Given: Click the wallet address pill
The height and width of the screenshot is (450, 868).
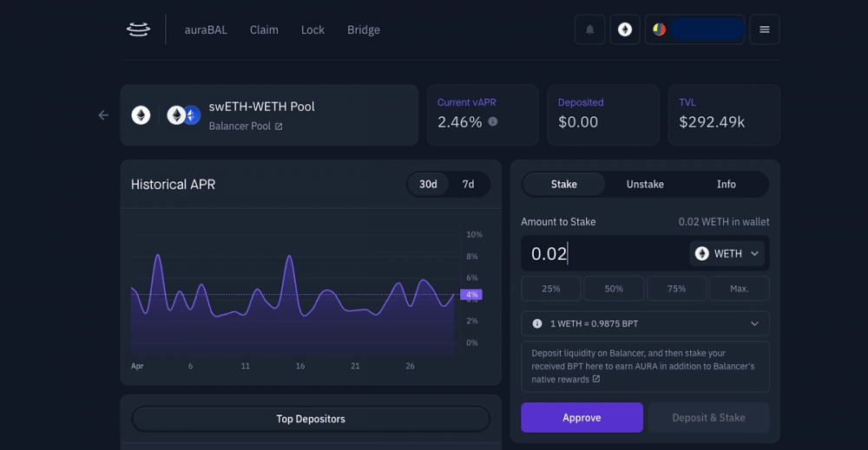Looking at the screenshot, I should (707, 29).
